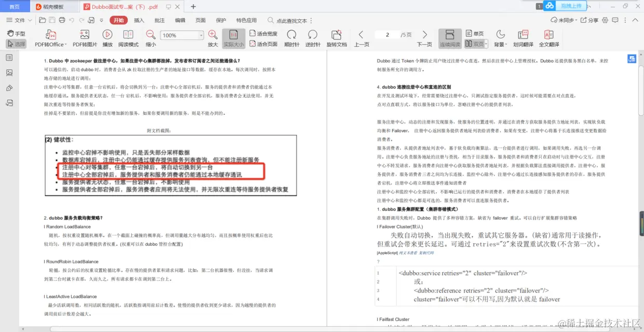
Task: Click the page number input field
Action: [x=387, y=35]
